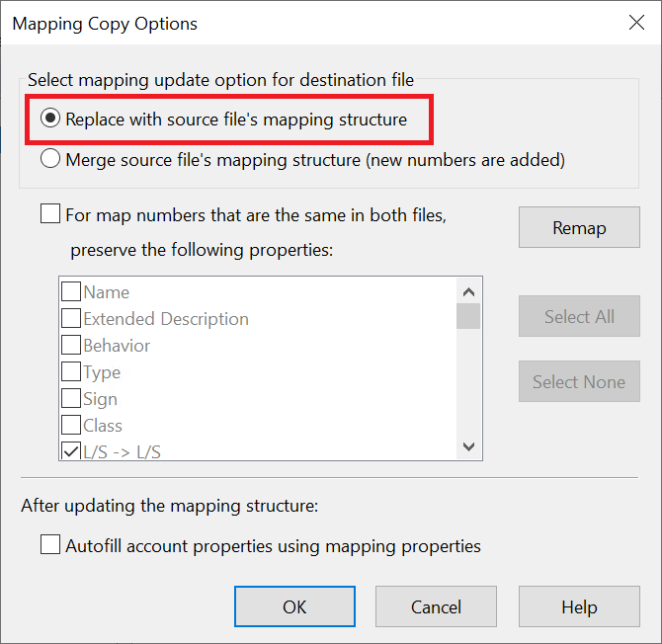Check the Extended Description checkbox
The width and height of the screenshot is (662, 644).
tap(71, 318)
